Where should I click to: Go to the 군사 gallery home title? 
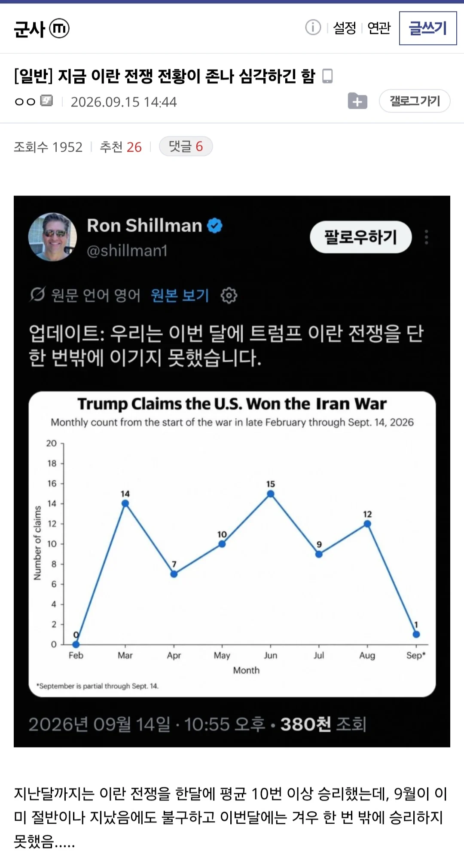click(29, 29)
